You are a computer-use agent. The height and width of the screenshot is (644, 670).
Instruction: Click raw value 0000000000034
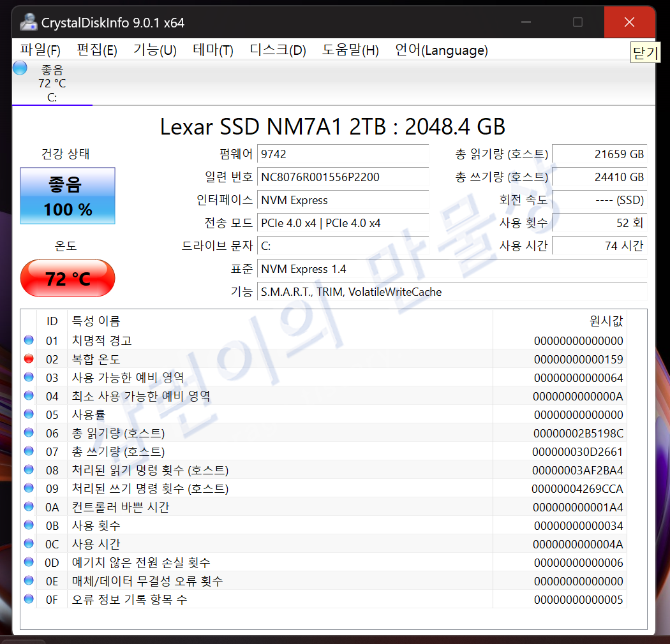[579, 525]
